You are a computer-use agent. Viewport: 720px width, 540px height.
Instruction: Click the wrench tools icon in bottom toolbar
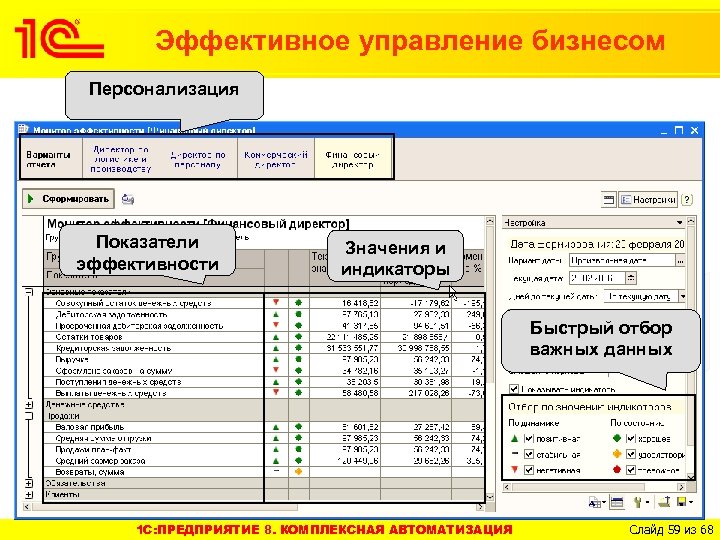[638, 502]
